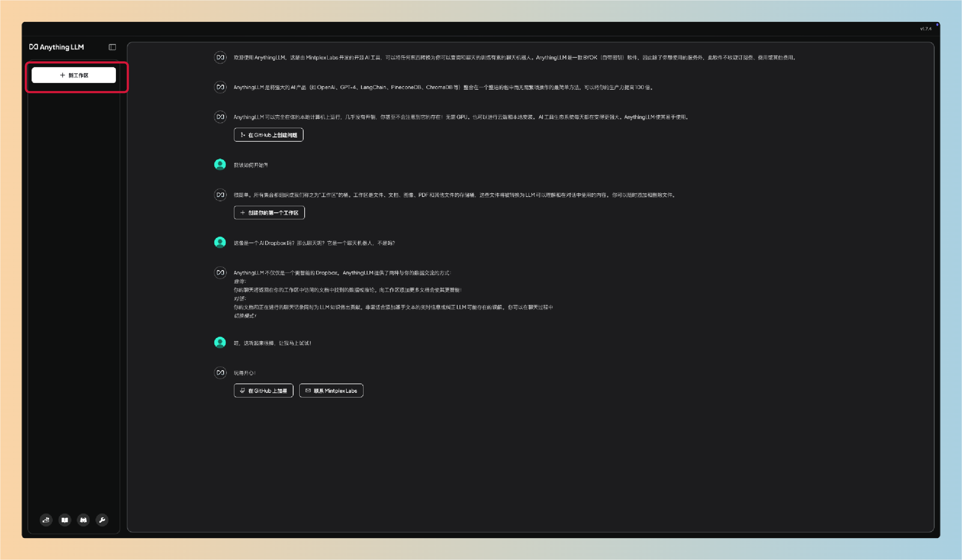This screenshot has height=560, width=962.
Task: Create a new workspace with the 新工作区 button
Action: click(74, 75)
